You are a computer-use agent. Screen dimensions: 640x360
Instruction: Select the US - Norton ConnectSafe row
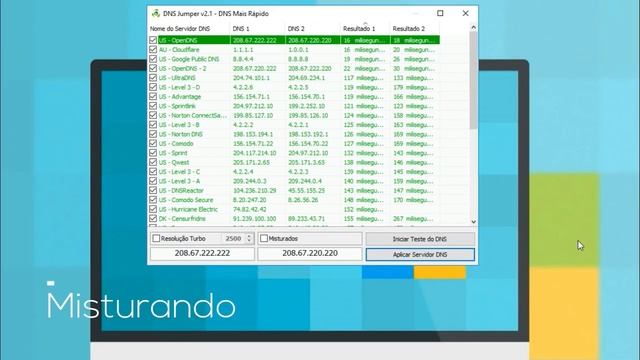pos(294,115)
